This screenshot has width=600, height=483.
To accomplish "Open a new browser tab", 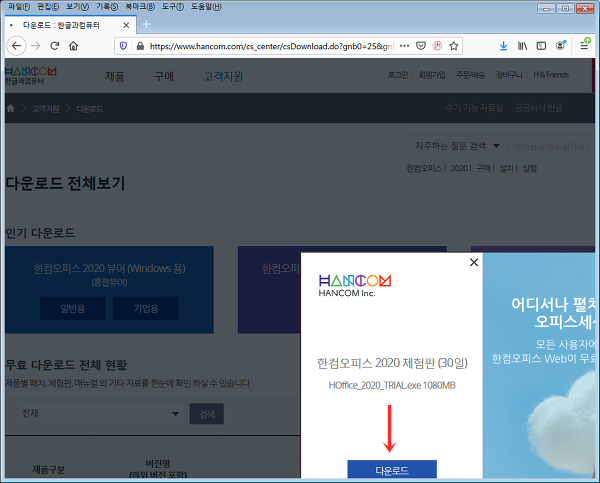I will (x=146, y=24).
